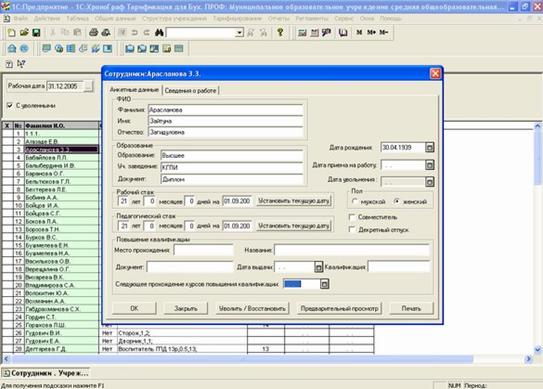
Task: Click Установить текущую дату for Педагогический стаж
Action: (294, 226)
